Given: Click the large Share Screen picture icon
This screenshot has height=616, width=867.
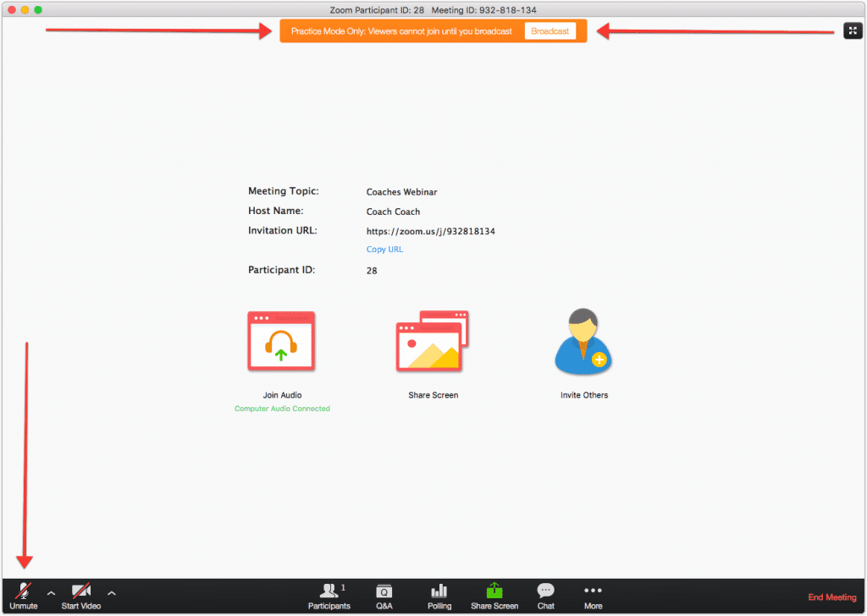Looking at the screenshot, I should tap(433, 341).
